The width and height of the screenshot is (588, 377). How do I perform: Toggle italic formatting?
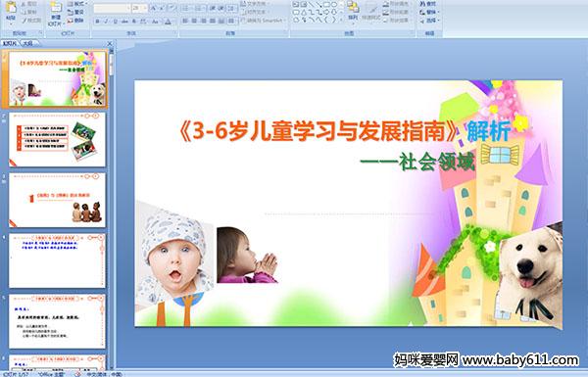(x=106, y=22)
